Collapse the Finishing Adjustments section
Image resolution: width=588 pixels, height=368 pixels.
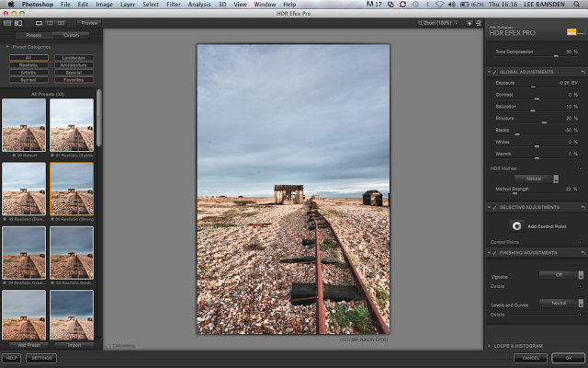coord(489,253)
